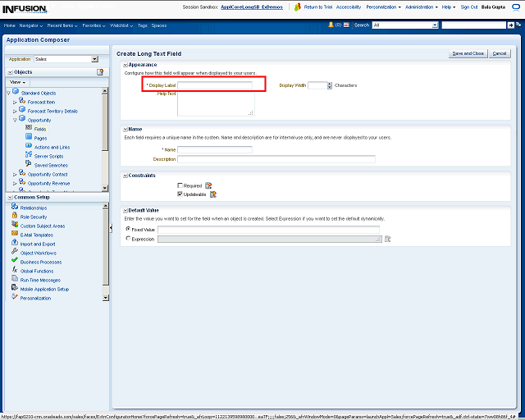This screenshot has height=420, width=525.
Task: Click the icon at Objects panel header right
Action: tap(100, 72)
